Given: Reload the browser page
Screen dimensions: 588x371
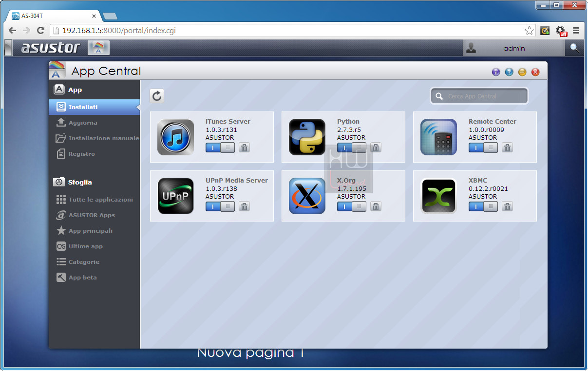Looking at the screenshot, I should (41, 30).
